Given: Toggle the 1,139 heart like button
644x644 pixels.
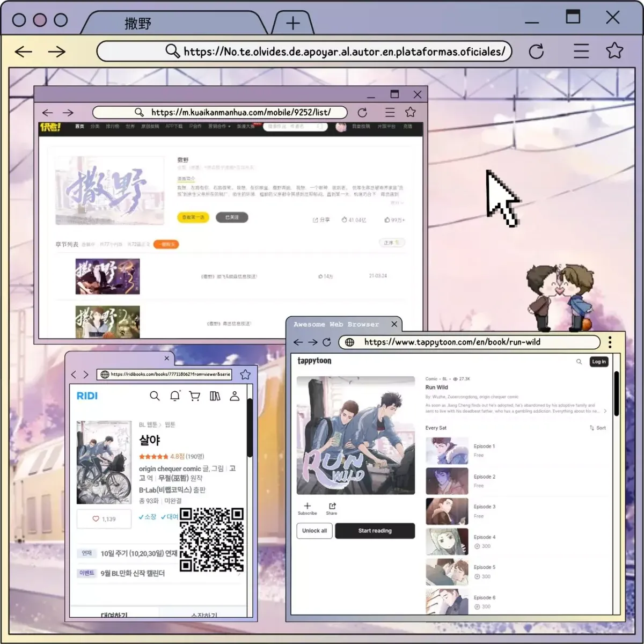Looking at the screenshot, I should (x=104, y=519).
